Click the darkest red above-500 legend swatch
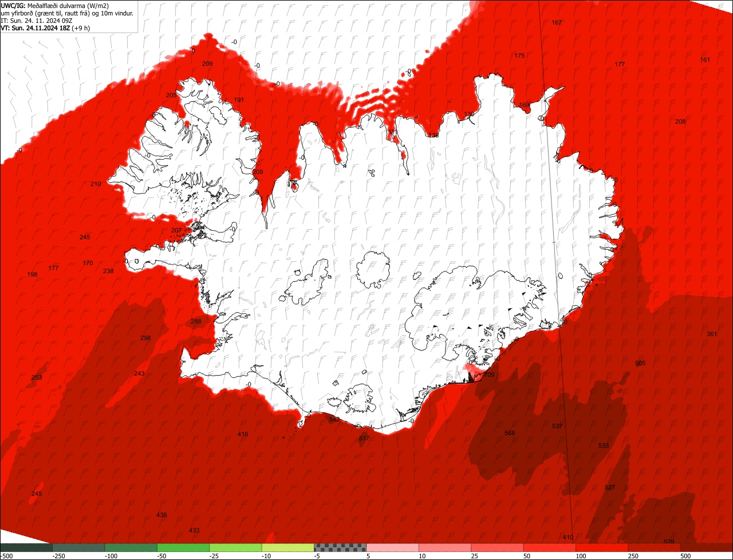The width and height of the screenshot is (733, 560). pos(707,547)
